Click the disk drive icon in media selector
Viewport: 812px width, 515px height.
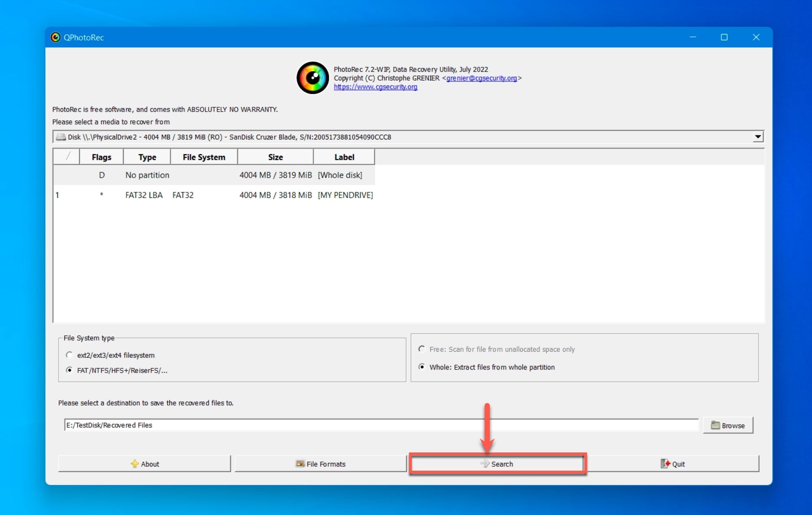coord(61,137)
